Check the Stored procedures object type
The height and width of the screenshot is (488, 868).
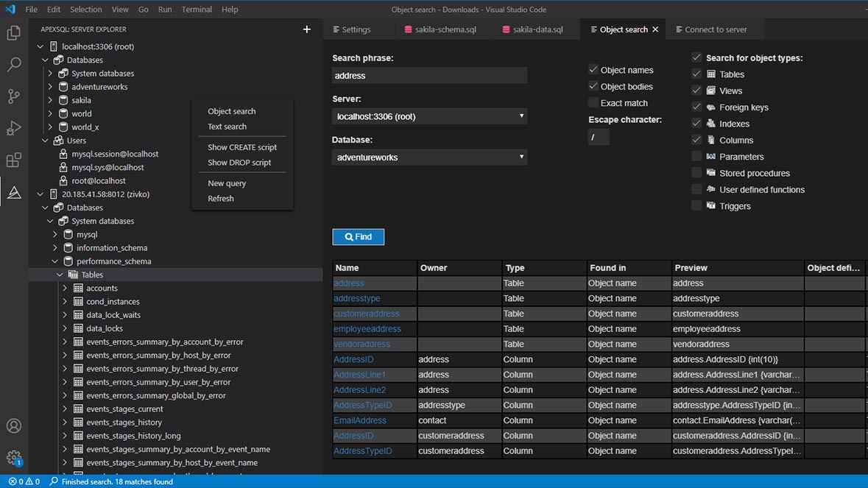[695, 172]
